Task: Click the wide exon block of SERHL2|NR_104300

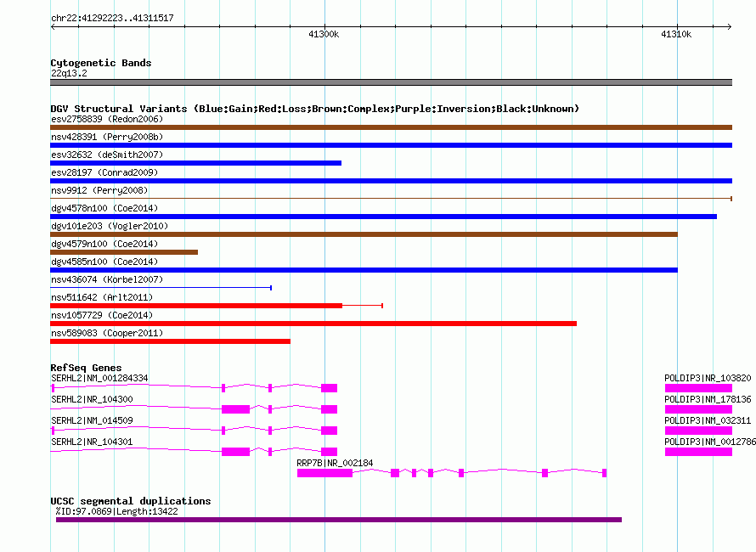Action: click(x=236, y=409)
